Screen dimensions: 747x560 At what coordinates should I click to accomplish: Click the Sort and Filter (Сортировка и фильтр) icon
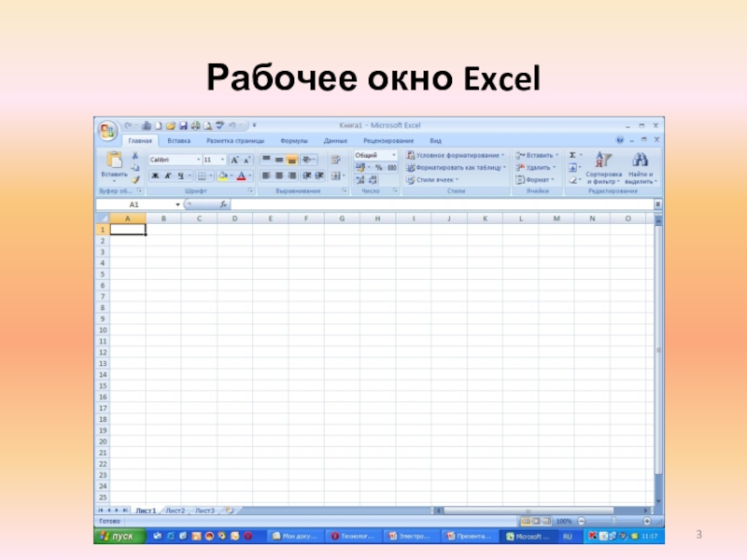coord(603,161)
